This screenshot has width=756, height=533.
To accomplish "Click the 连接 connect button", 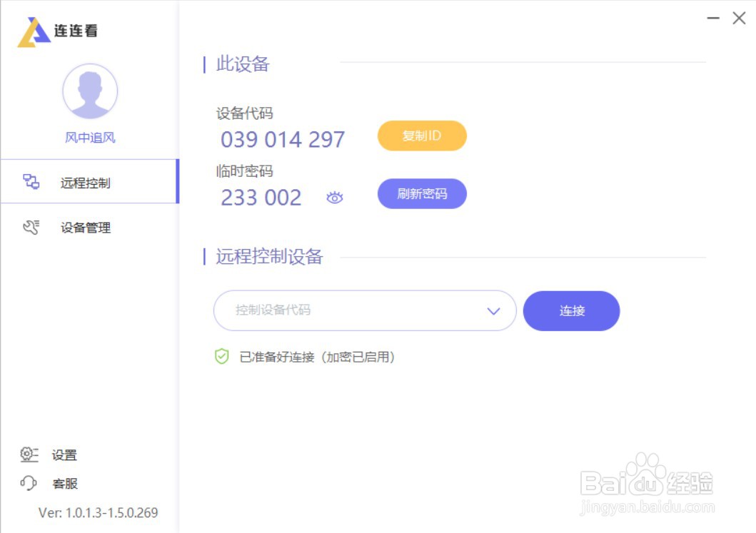I will tap(571, 311).
